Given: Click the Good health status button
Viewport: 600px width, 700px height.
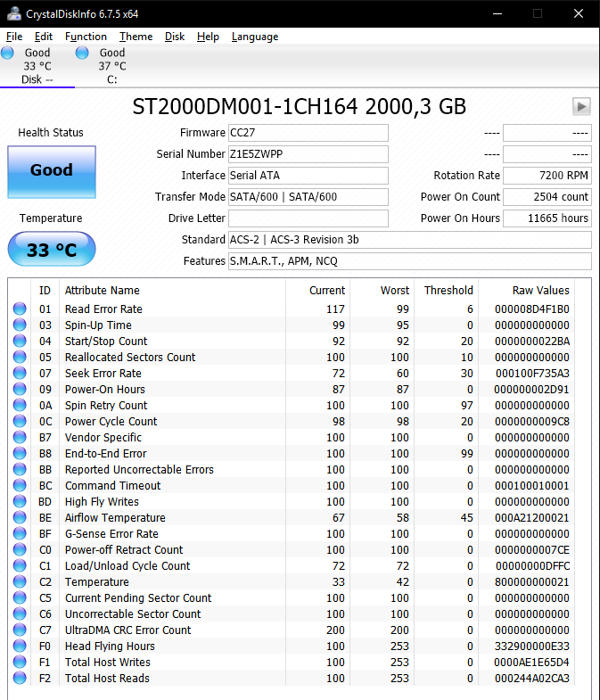Looking at the screenshot, I should [52, 172].
